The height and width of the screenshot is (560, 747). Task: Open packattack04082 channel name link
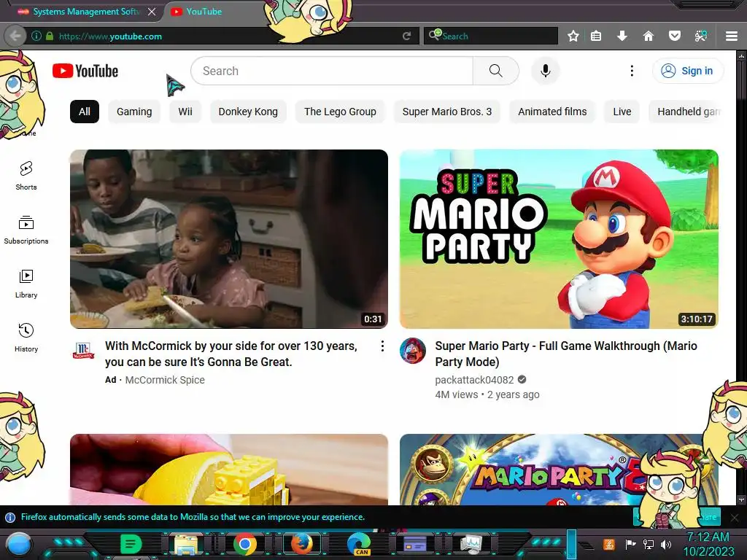tap(474, 380)
